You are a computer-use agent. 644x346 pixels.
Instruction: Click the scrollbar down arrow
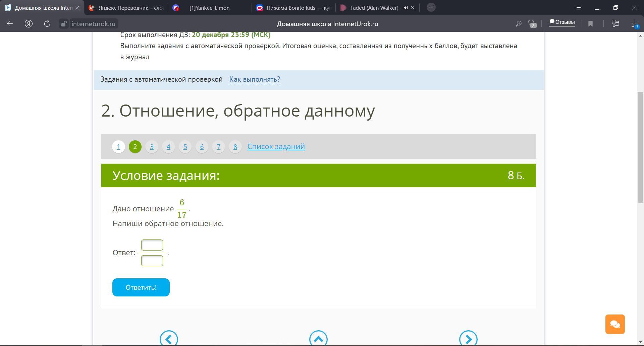point(640,342)
